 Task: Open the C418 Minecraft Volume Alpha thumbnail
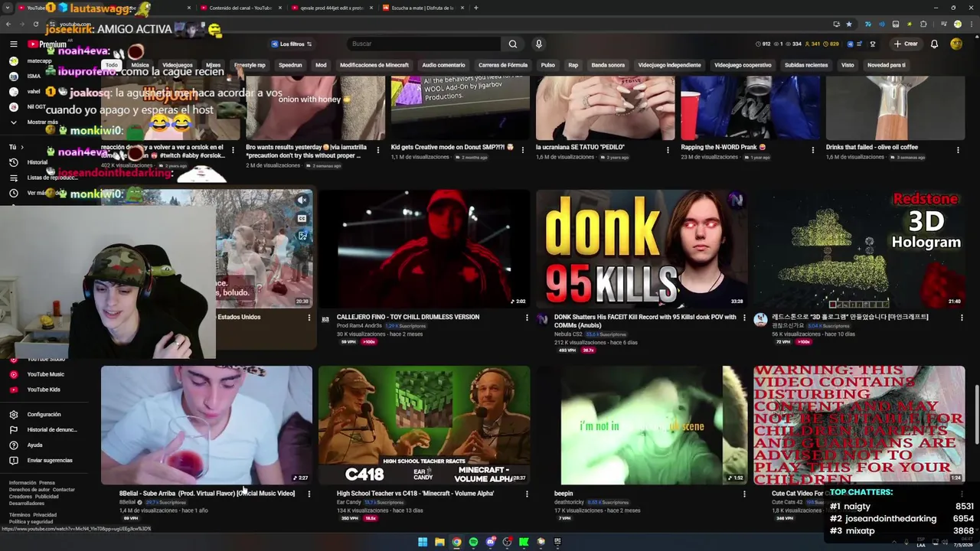(x=424, y=425)
